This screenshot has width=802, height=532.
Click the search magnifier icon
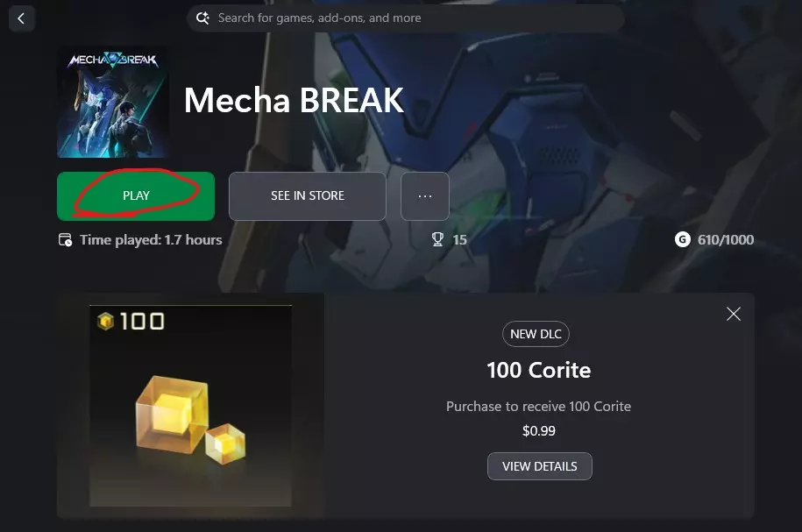[x=202, y=18]
